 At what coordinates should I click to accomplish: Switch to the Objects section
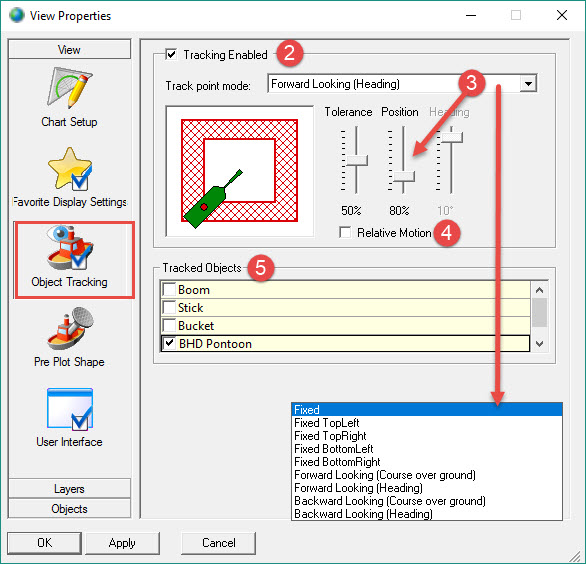pyautogui.click(x=70, y=509)
